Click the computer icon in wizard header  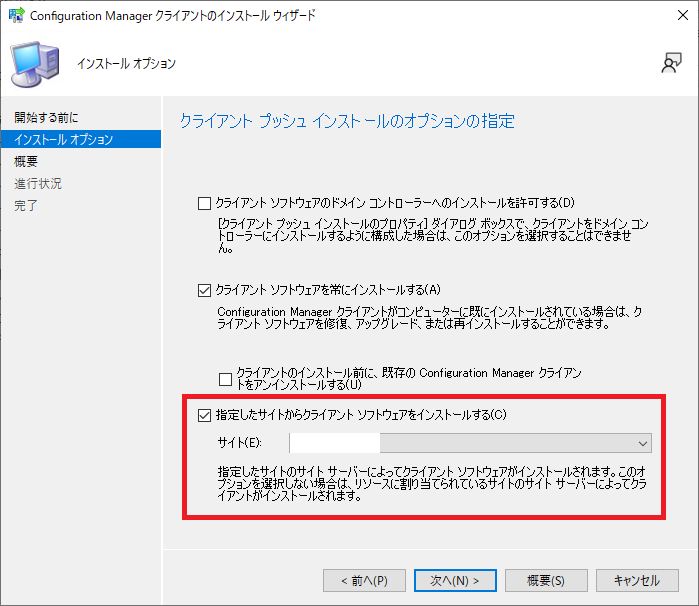tap(34, 64)
